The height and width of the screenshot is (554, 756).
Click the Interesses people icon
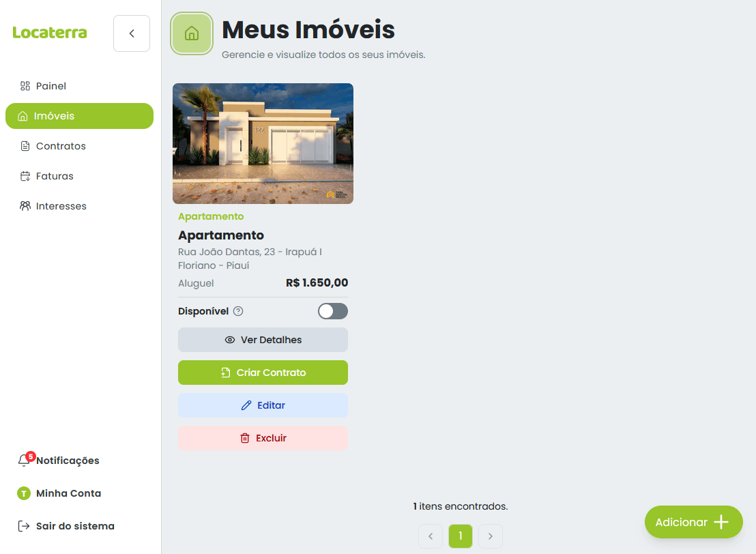[25, 206]
